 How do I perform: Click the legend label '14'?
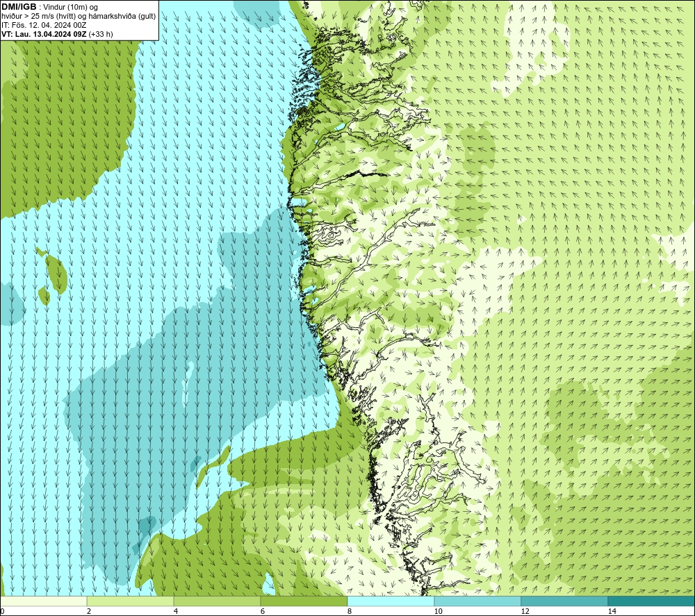click(x=612, y=611)
